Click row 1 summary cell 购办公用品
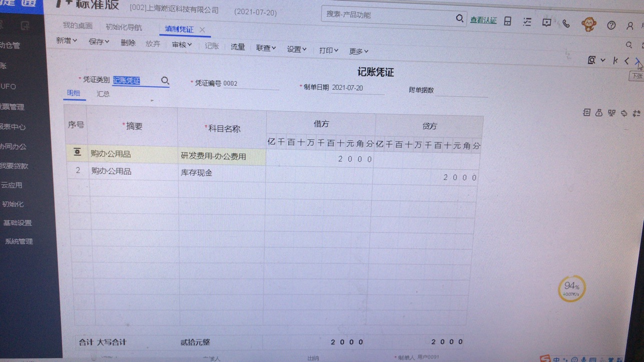Image resolution: width=644 pixels, height=362 pixels. coord(133,154)
